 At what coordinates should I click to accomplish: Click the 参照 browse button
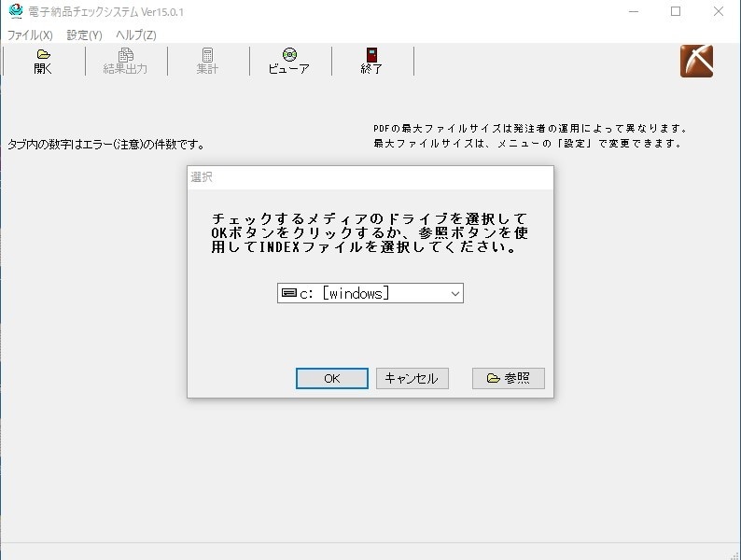508,379
